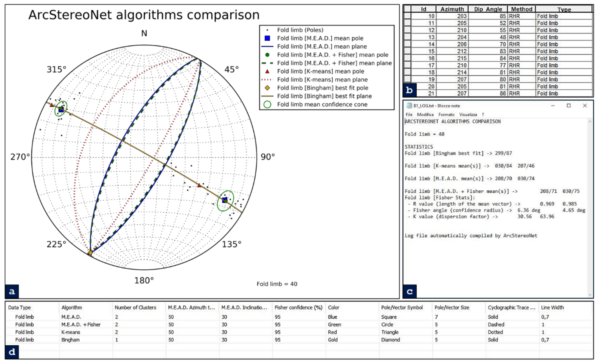Click the Method column header
This screenshot has height=364, width=597.
(521, 9)
